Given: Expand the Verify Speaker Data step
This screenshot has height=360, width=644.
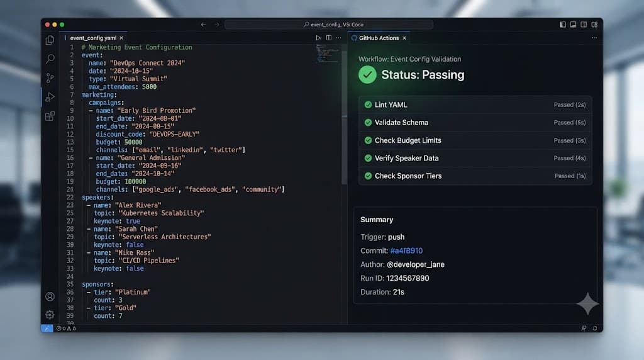Looking at the screenshot, I should click(475, 158).
